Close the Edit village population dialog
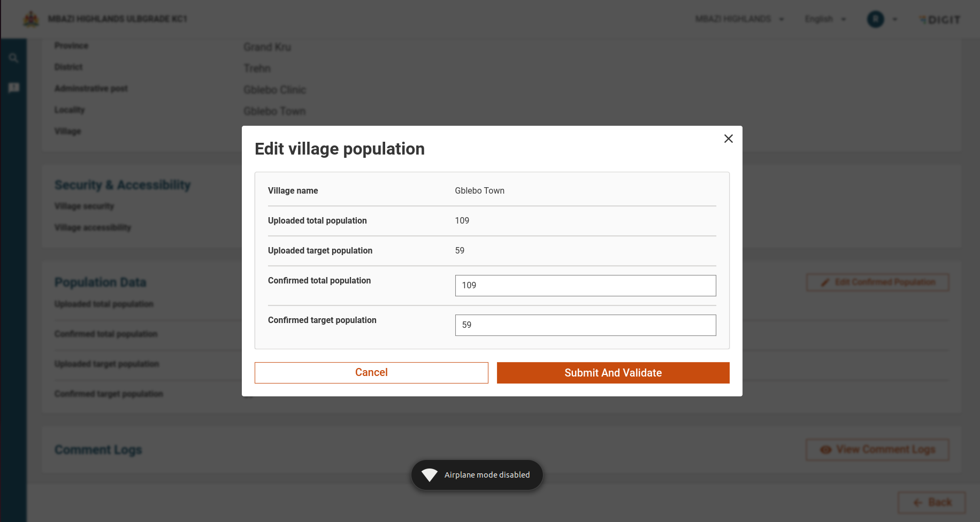 pos(728,139)
